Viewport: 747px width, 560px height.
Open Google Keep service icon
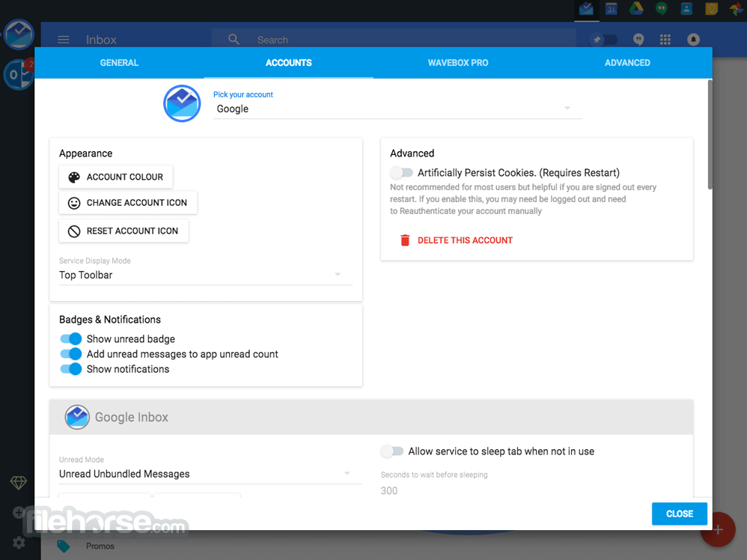point(711,8)
